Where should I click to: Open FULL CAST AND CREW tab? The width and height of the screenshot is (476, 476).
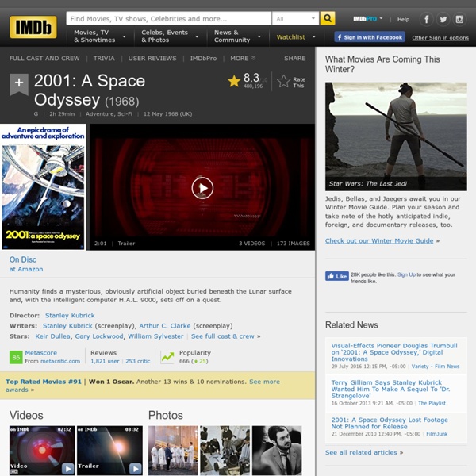44,58
